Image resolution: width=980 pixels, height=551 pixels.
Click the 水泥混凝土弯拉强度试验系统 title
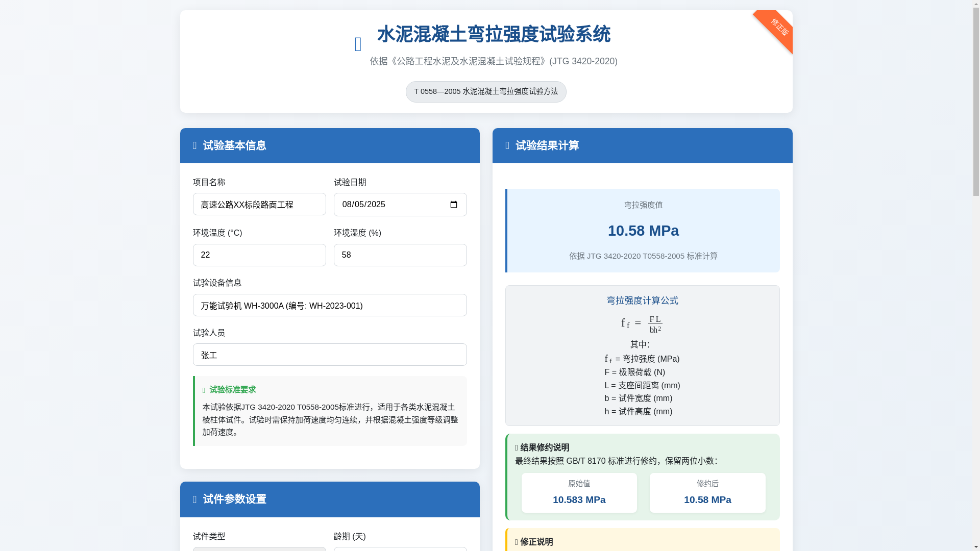pyautogui.click(x=494, y=35)
